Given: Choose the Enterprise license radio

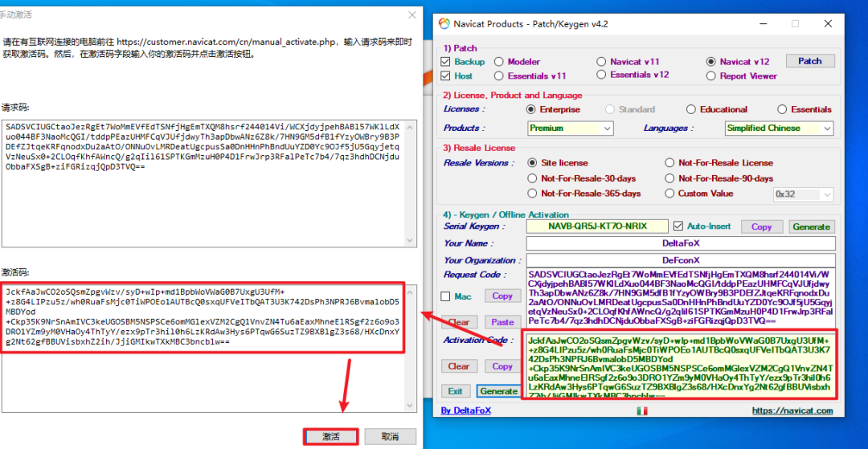Looking at the screenshot, I should (x=531, y=109).
